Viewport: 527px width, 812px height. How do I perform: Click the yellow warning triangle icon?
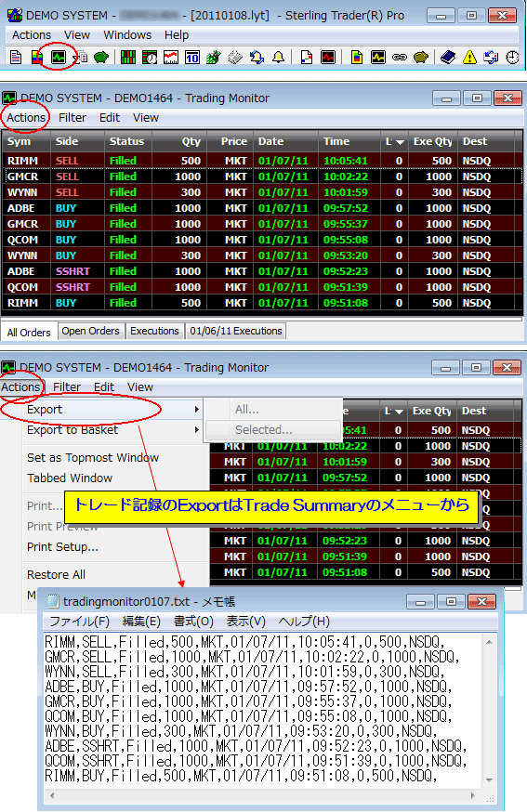tap(469, 57)
